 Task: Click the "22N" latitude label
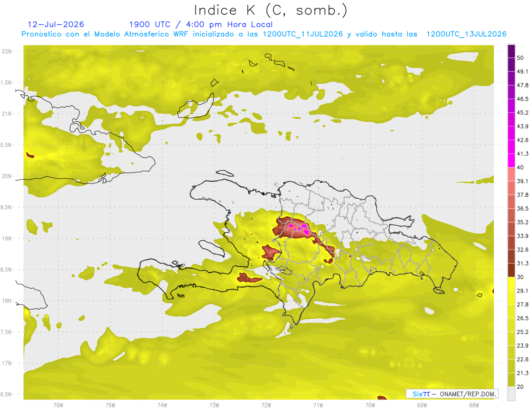tap(8, 51)
